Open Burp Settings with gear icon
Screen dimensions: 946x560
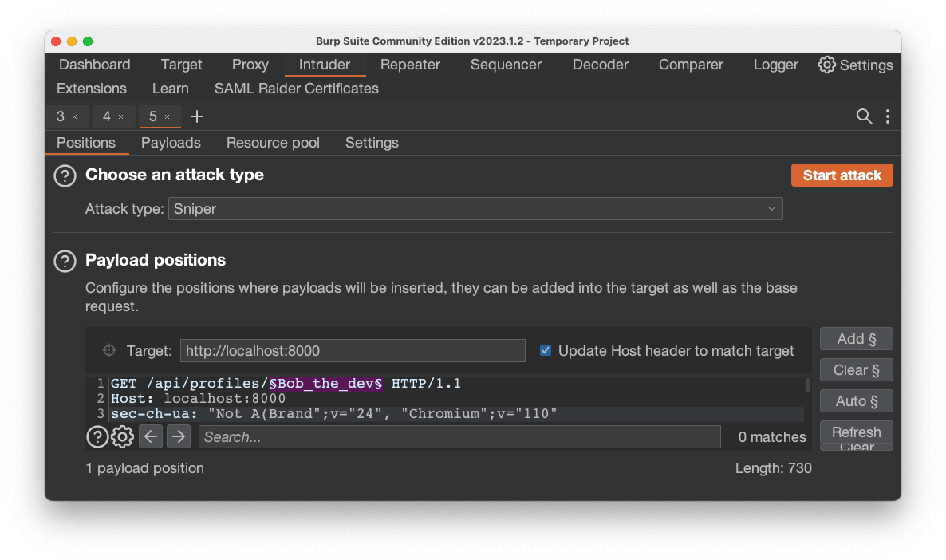click(827, 65)
